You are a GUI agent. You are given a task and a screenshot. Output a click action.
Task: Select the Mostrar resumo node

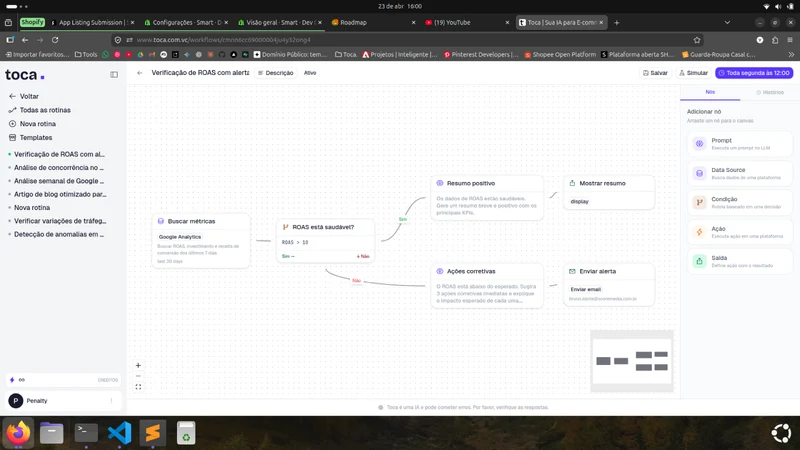pos(609,192)
